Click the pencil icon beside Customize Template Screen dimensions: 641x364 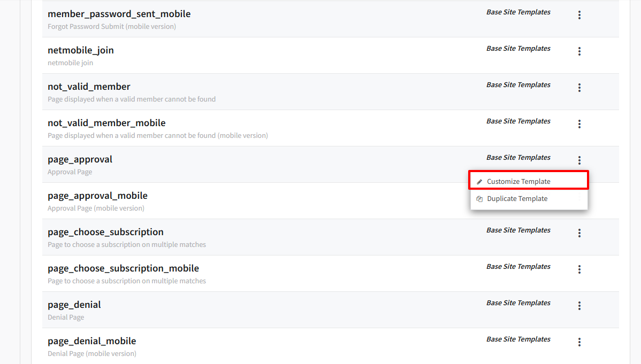pos(479,182)
